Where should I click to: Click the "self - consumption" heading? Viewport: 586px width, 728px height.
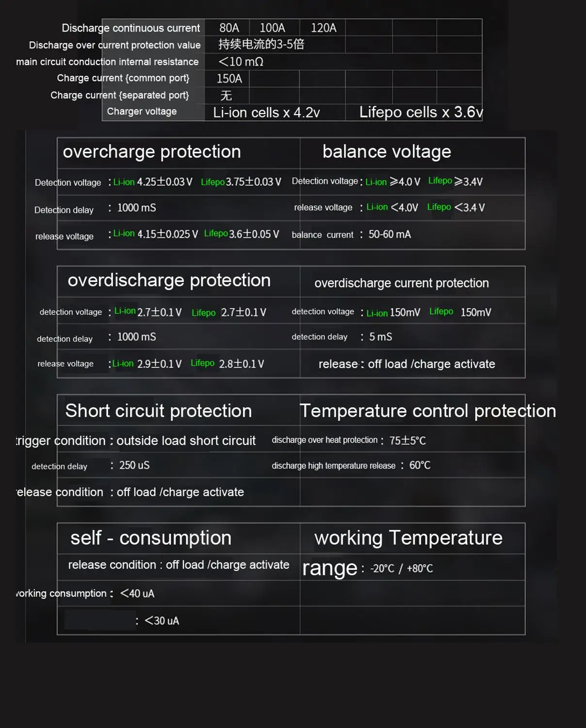(x=151, y=538)
